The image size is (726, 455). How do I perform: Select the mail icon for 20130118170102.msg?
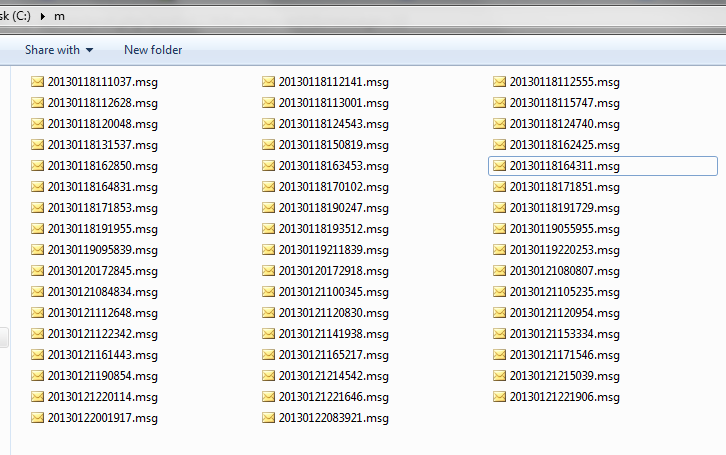coord(269,187)
